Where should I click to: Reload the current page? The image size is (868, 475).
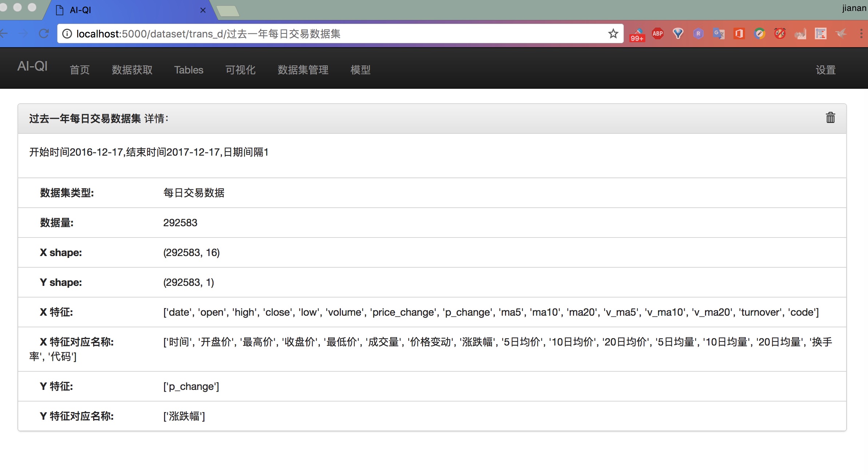pos(44,34)
